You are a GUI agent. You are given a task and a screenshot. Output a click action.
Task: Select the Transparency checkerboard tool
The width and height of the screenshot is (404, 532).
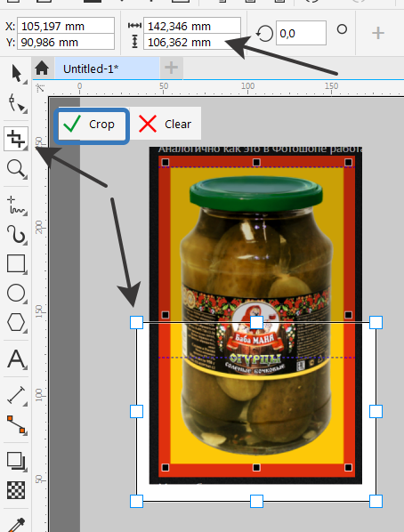[16, 490]
